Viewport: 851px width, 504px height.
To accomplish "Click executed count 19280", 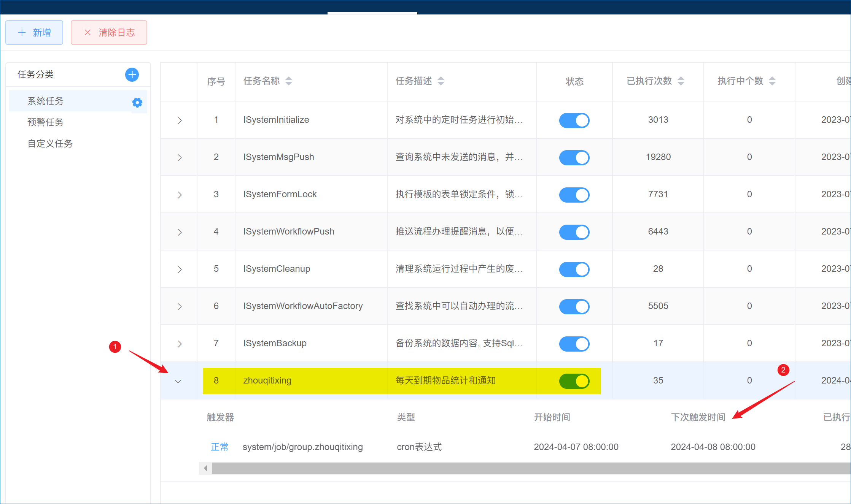I will pyautogui.click(x=658, y=157).
